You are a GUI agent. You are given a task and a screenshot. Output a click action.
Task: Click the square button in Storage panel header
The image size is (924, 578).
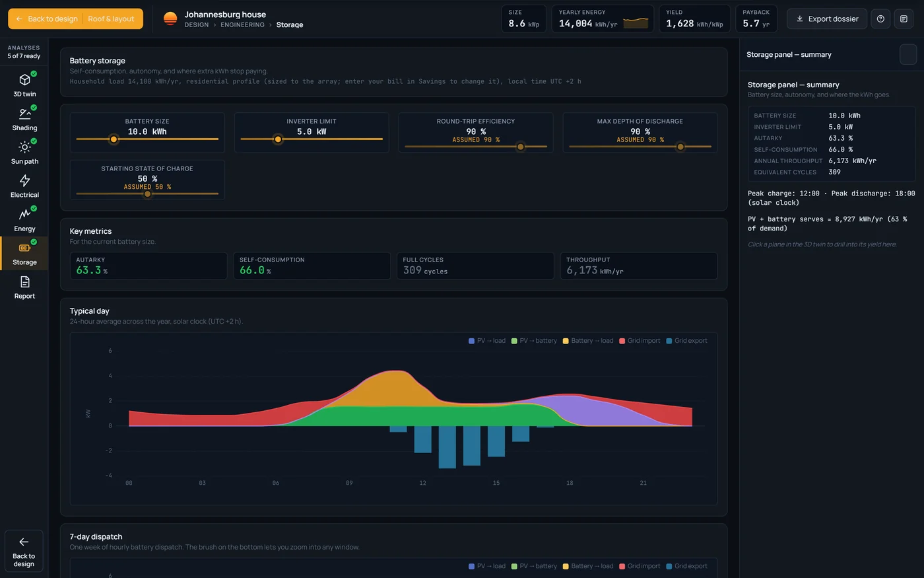(x=908, y=54)
